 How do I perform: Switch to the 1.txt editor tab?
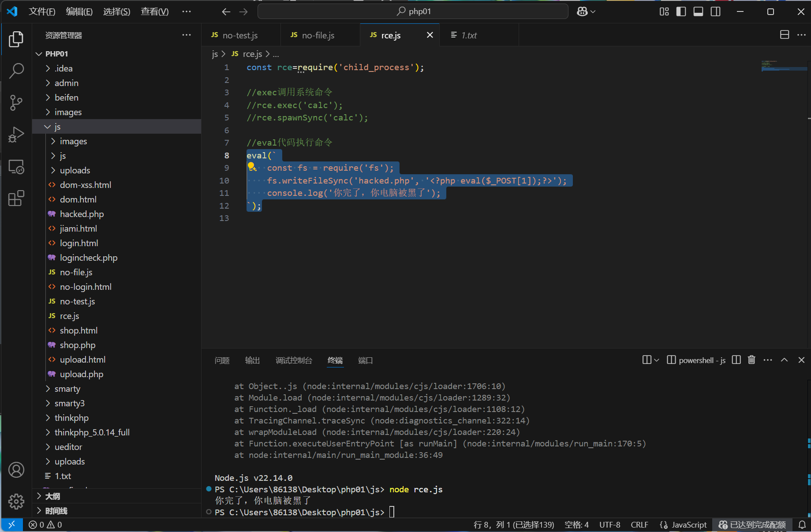pos(479,35)
